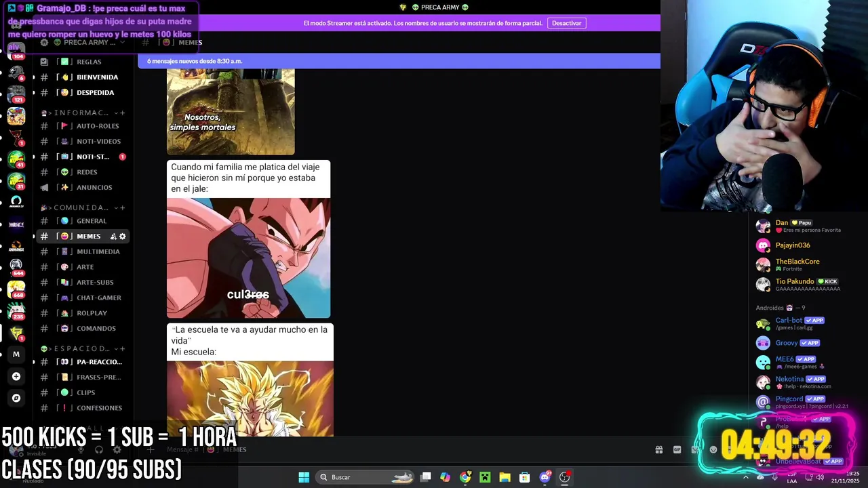Open Windows Start menu
Screen dimensions: 868x488
coord(304,477)
